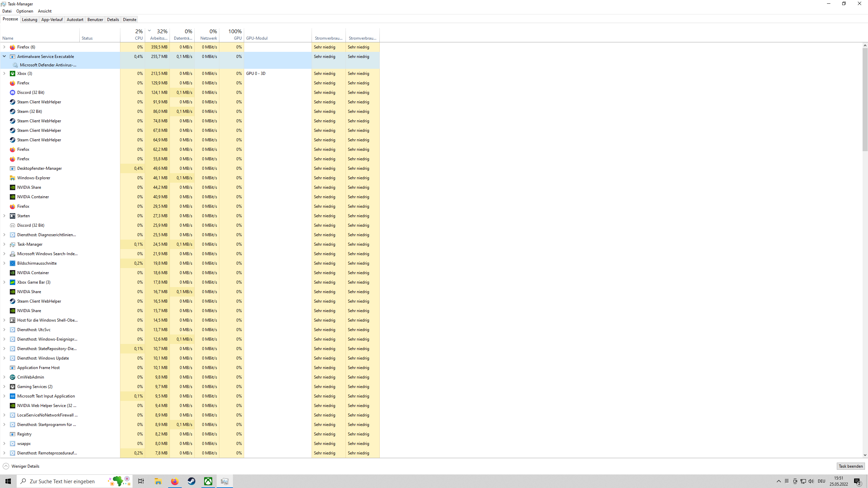This screenshot has width=868, height=488.
Task: Switch to the Details tab
Action: [x=113, y=20]
